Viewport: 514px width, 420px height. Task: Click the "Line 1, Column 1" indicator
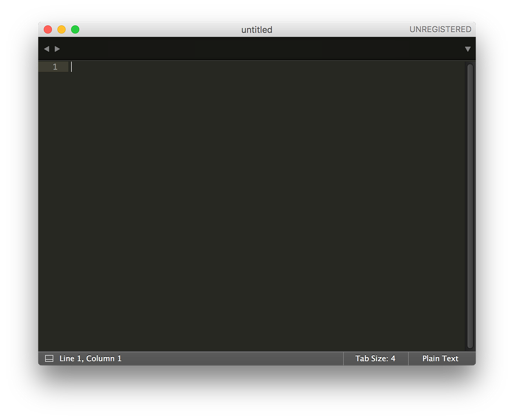(x=90, y=358)
